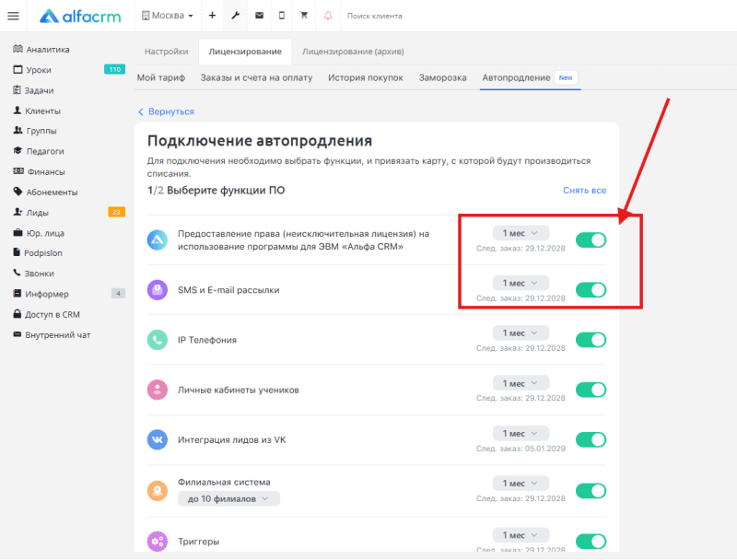
Task: Expand the до 10 филиалов dropdown
Action: 228,498
